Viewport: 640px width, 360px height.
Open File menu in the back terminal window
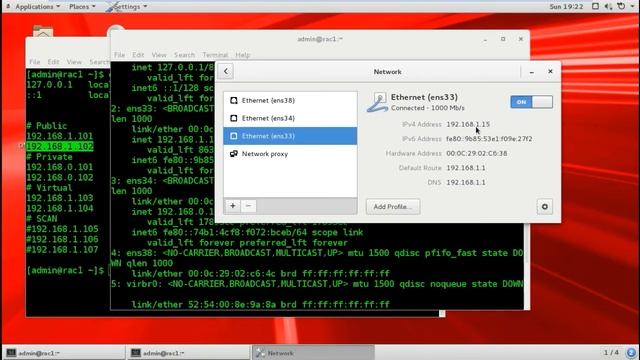35,62
